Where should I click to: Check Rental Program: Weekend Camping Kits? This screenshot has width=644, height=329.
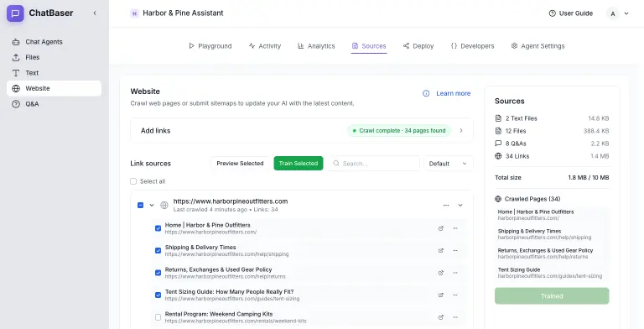point(158,317)
